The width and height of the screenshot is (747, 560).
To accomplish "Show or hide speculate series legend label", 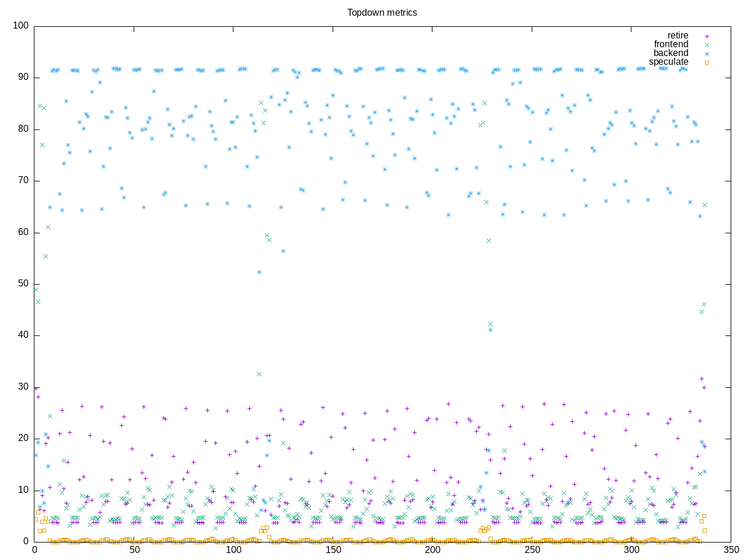I will click(668, 62).
